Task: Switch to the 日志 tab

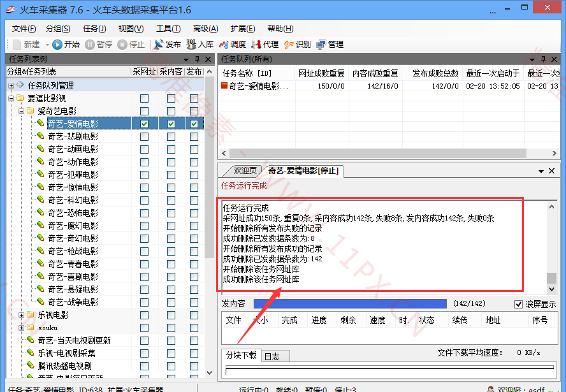Action: coord(272,356)
